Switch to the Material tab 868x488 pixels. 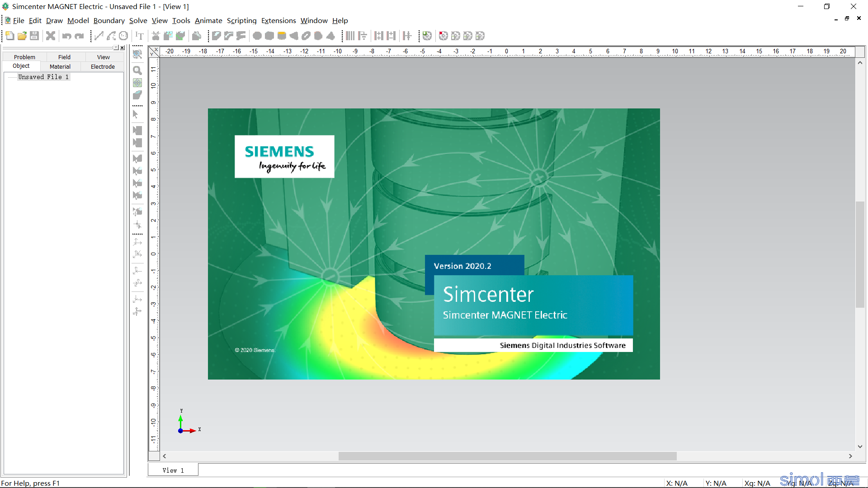pos(60,66)
